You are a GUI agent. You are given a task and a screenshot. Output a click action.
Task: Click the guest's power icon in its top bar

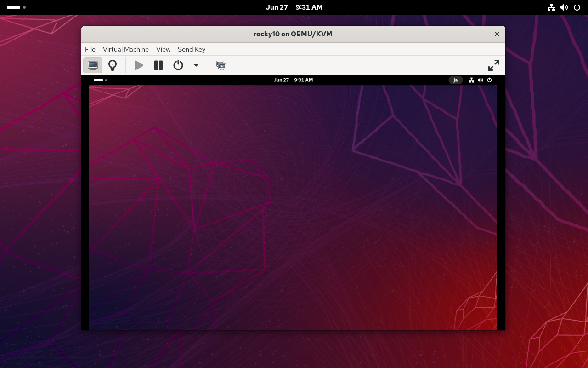pyautogui.click(x=489, y=80)
